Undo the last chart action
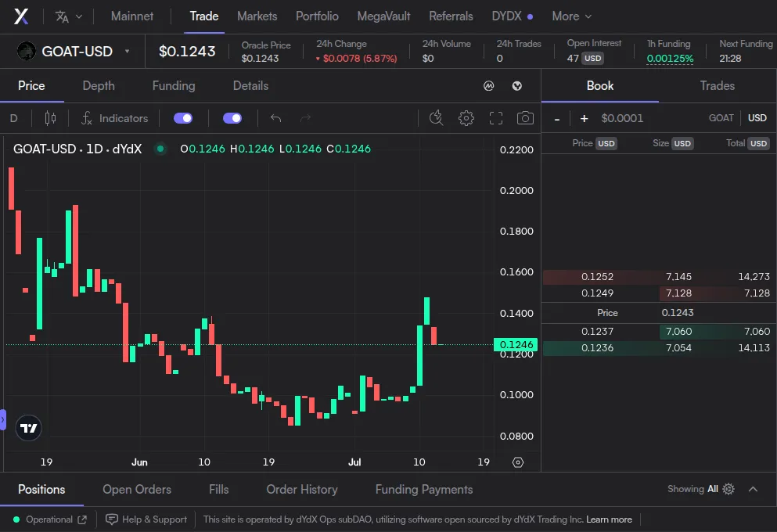The image size is (777, 532). (x=276, y=118)
